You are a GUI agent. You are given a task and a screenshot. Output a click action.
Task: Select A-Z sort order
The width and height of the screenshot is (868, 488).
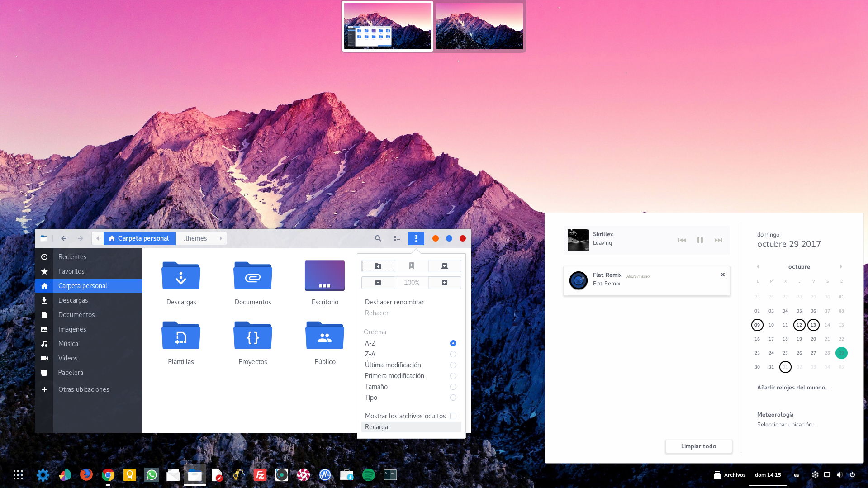click(411, 343)
